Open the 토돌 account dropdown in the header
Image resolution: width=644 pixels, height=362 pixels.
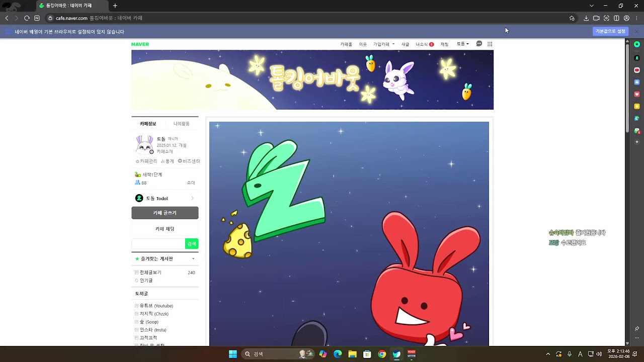point(463,44)
